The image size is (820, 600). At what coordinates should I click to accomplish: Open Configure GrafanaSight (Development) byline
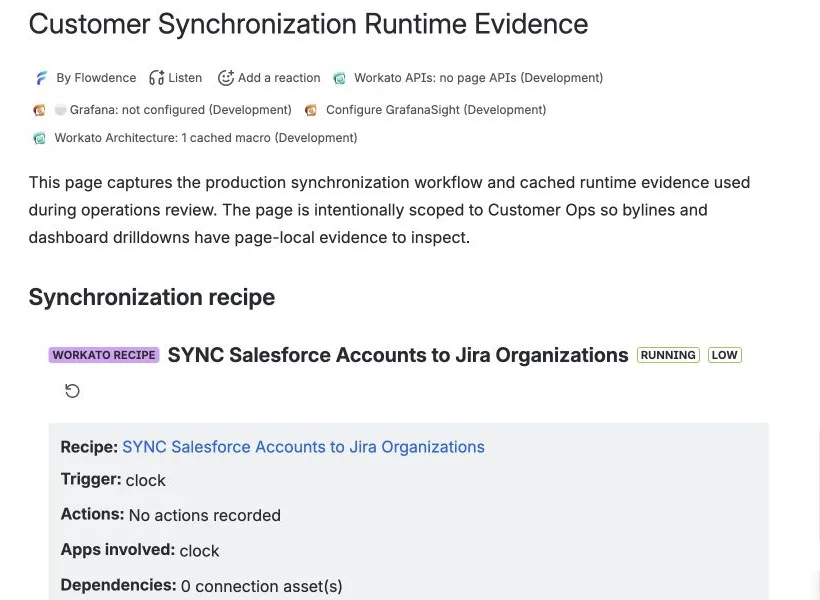436,110
